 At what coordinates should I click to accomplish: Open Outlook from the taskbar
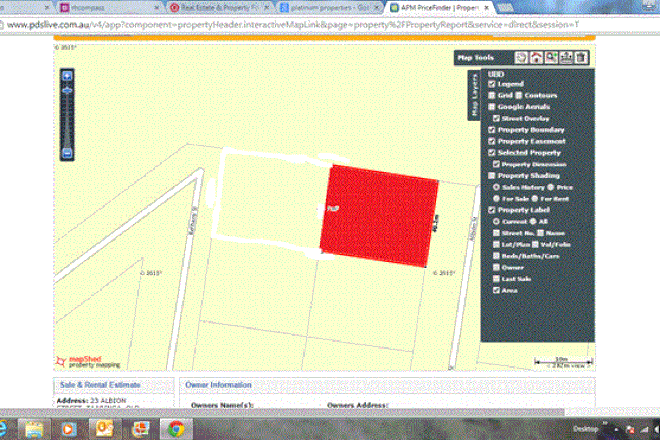pyautogui.click(x=103, y=427)
